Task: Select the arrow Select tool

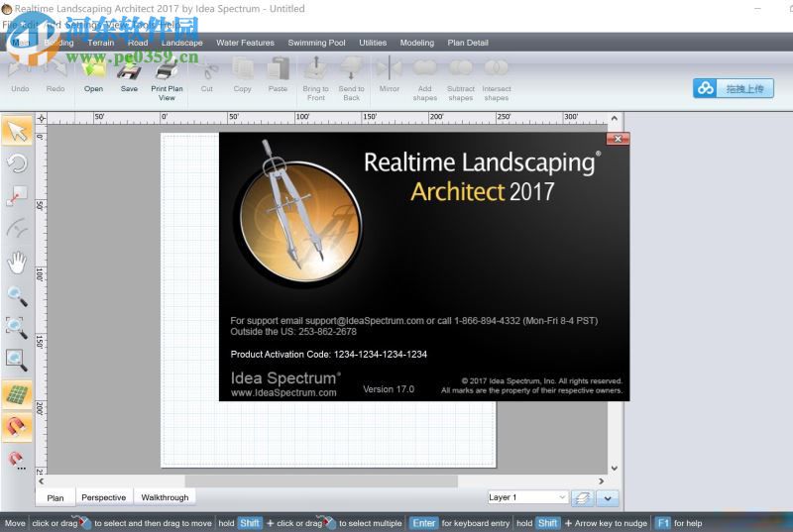Action: point(17,131)
